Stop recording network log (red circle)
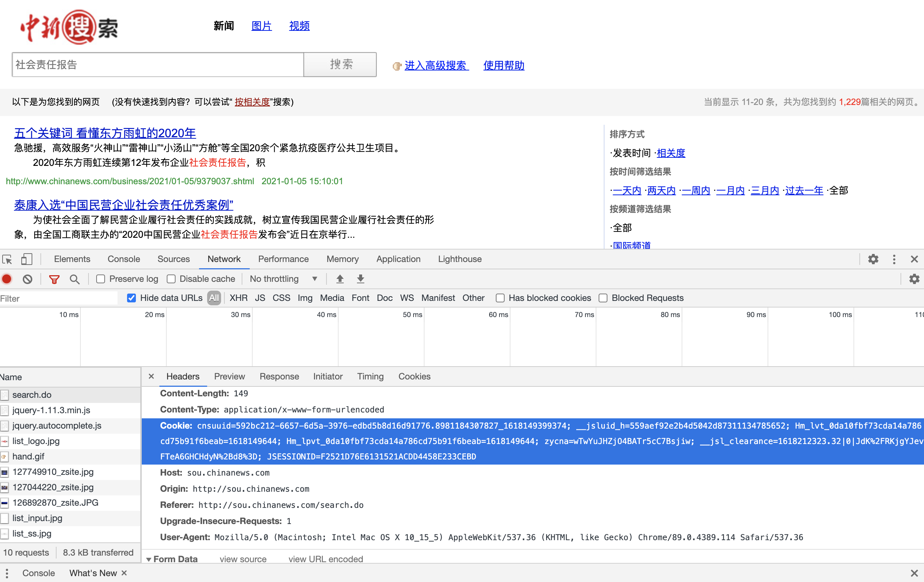 pyautogui.click(x=7, y=279)
